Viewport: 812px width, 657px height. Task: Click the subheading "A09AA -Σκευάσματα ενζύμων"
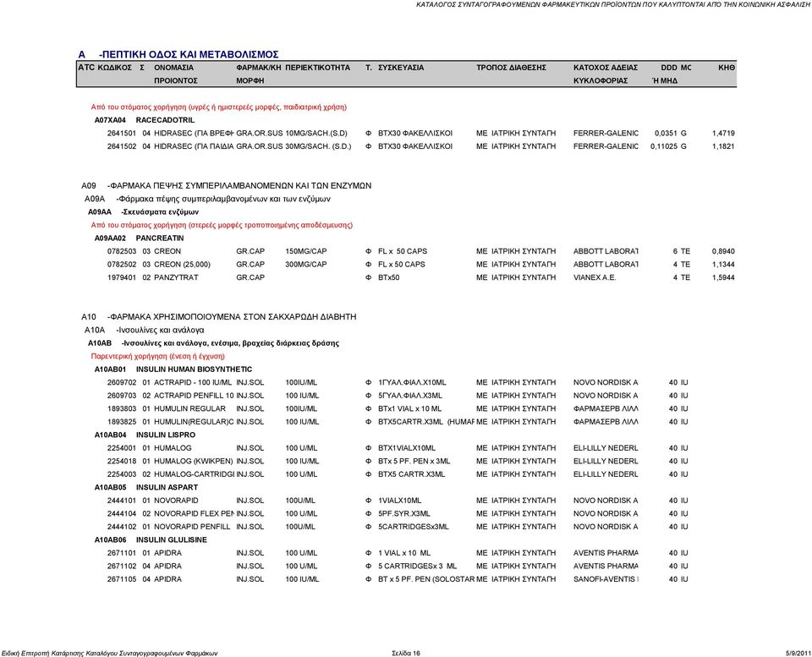tap(143, 211)
